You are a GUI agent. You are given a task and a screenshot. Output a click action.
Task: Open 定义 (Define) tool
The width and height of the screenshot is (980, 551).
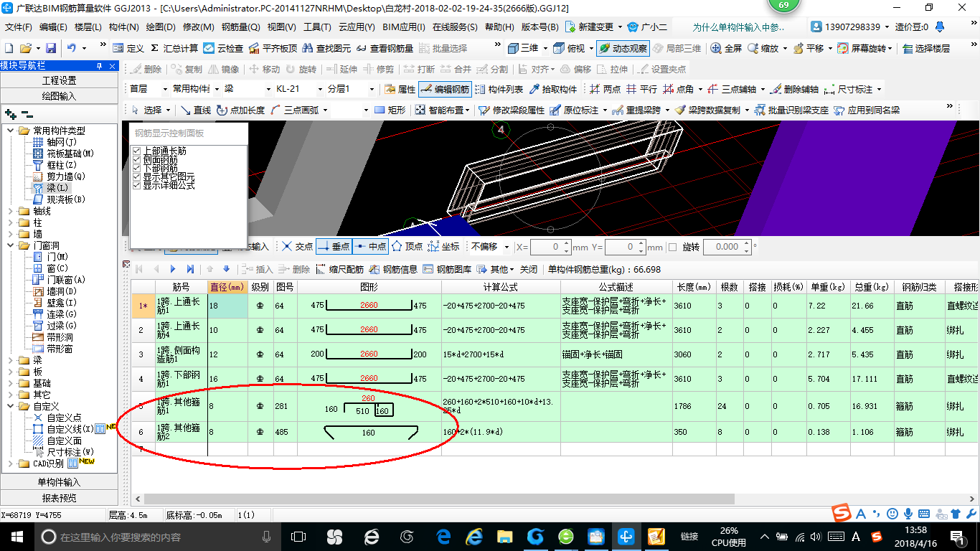pyautogui.click(x=128, y=48)
